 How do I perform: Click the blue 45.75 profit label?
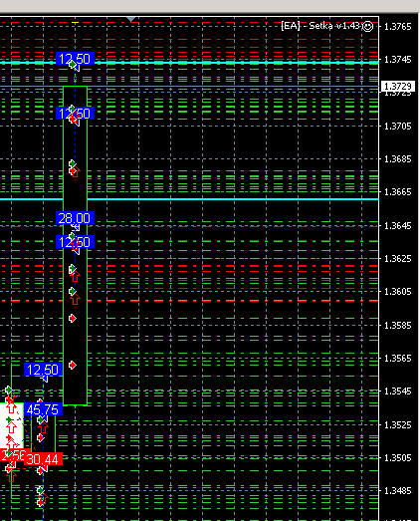[43, 409]
